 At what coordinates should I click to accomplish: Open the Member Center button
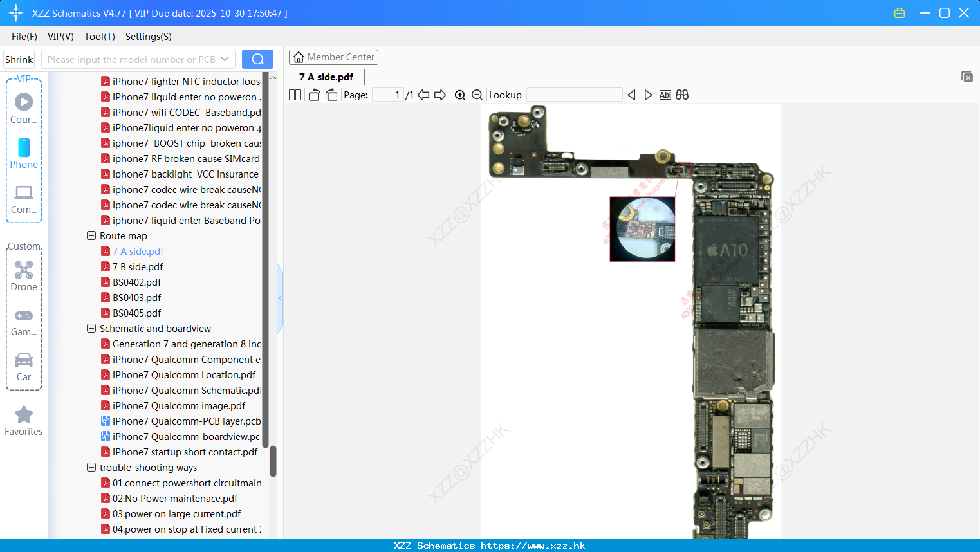click(x=333, y=57)
